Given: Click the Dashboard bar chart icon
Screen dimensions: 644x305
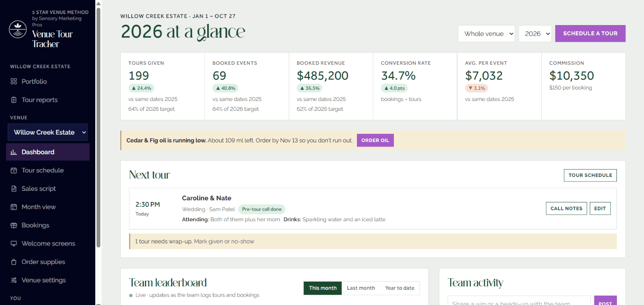Looking at the screenshot, I should [14, 152].
